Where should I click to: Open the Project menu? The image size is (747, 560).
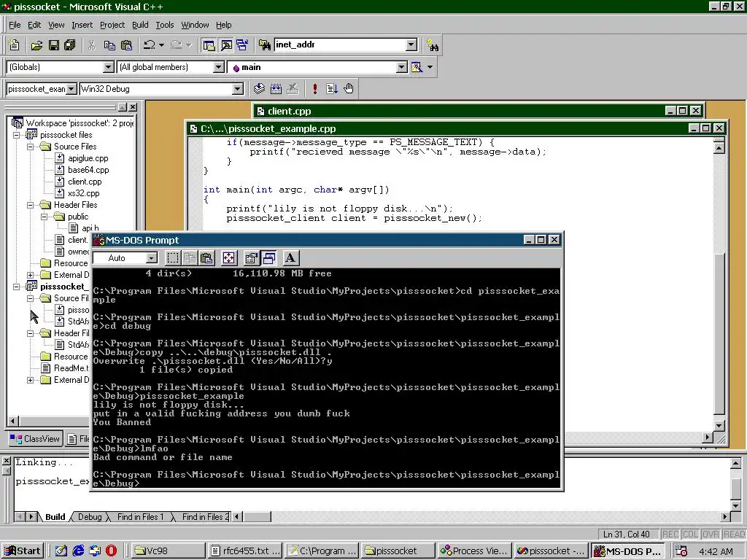coord(112,25)
